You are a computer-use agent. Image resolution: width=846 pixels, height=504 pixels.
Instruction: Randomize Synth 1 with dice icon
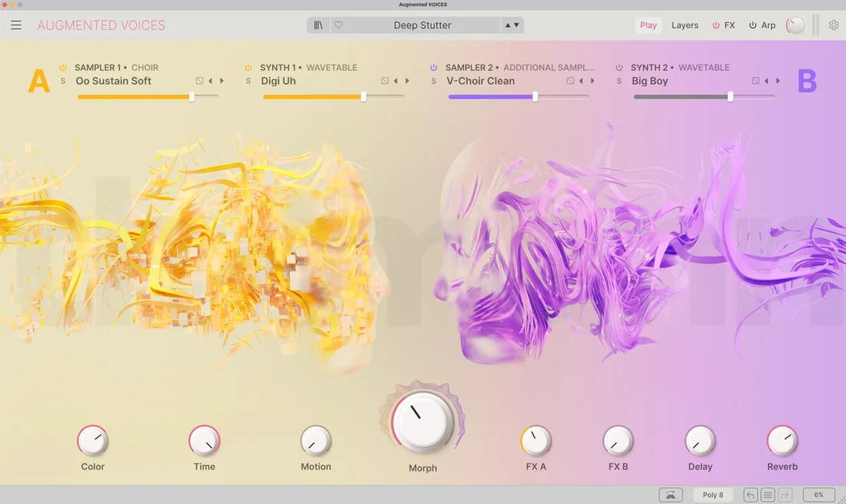[385, 81]
